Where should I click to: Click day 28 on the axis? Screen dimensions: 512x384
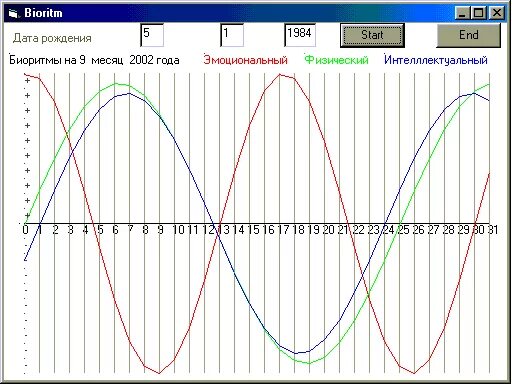tap(448, 230)
